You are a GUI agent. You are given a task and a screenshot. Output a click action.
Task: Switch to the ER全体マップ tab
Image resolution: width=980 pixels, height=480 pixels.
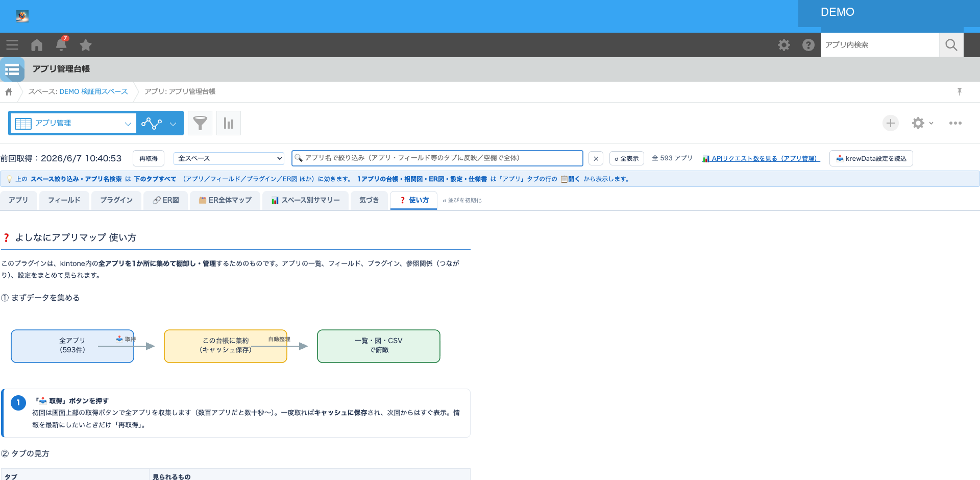tap(225, 200)
